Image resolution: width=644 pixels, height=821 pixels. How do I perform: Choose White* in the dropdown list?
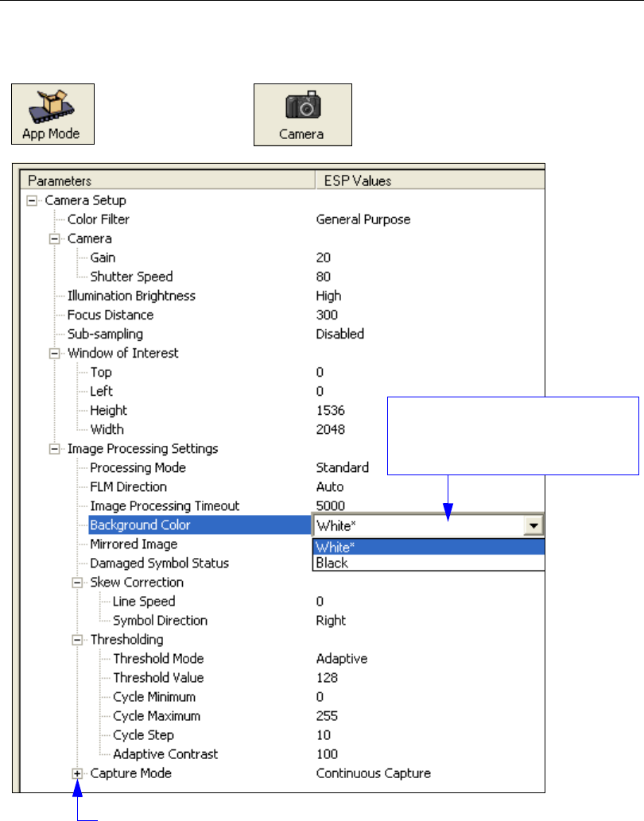[429, 547]
